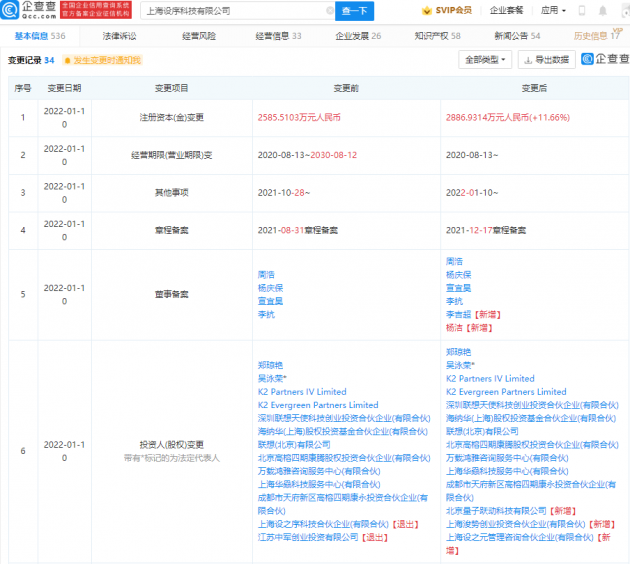Focus the company name search input field
The width and height of the screenshot is (630, 564).
point(235,11)
